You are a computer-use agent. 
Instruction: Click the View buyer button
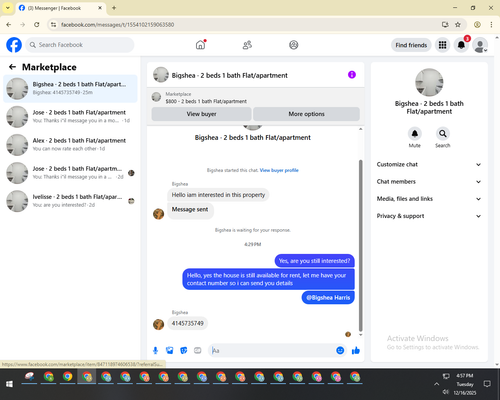coord(201,114)
